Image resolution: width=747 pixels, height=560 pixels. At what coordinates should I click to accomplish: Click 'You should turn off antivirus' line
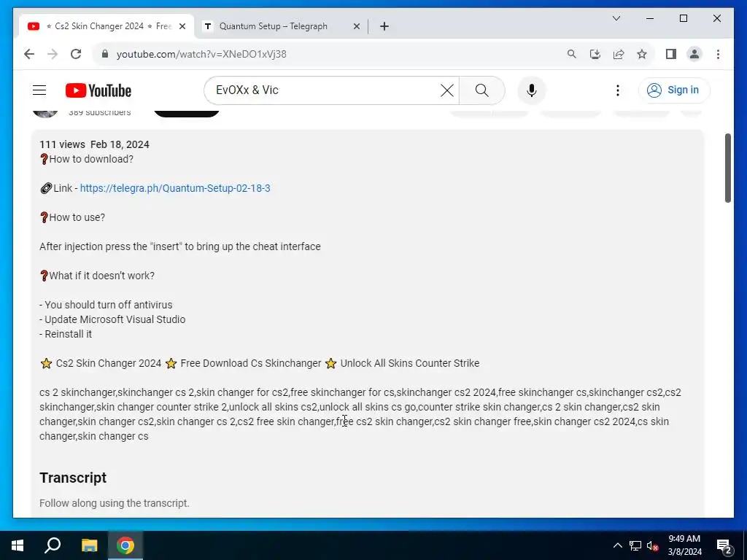coord(106,305)
